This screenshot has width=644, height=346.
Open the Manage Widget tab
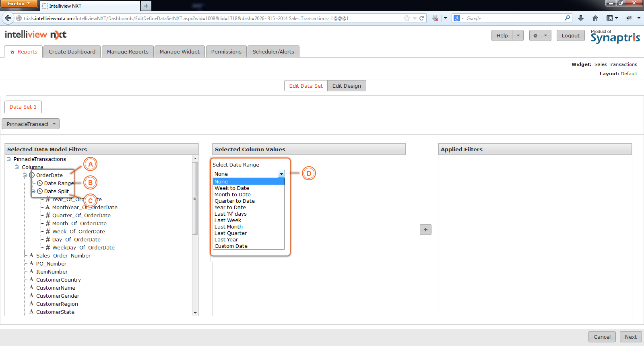[180, 51]
